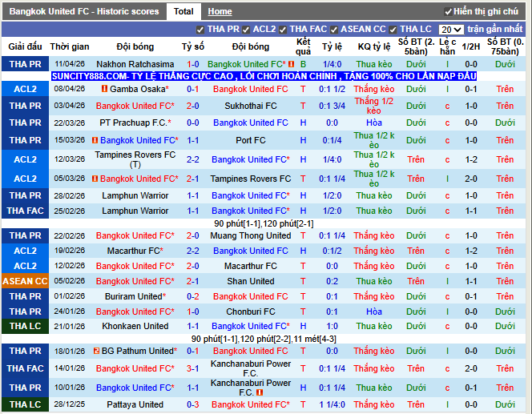Click the THA FAC league badge in 25/02/26 row

tap(25, 211)
